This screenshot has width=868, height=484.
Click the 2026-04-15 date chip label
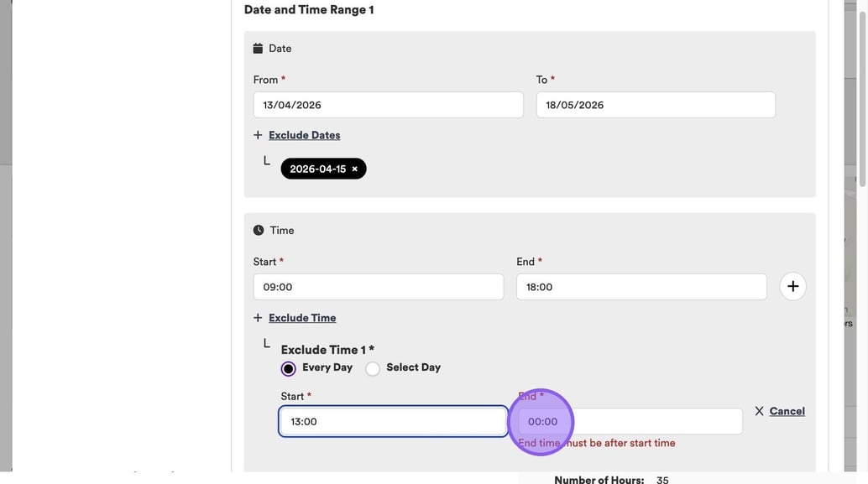click(317, 169)
